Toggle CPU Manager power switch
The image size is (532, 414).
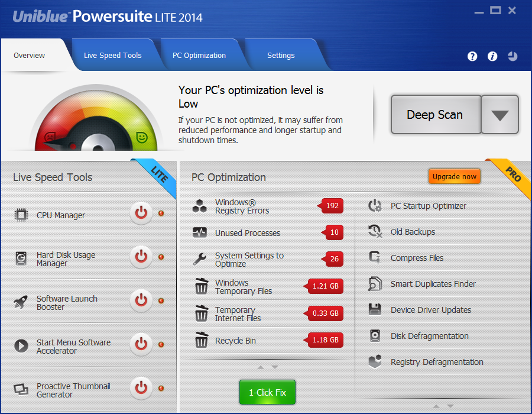pos(141,213)
